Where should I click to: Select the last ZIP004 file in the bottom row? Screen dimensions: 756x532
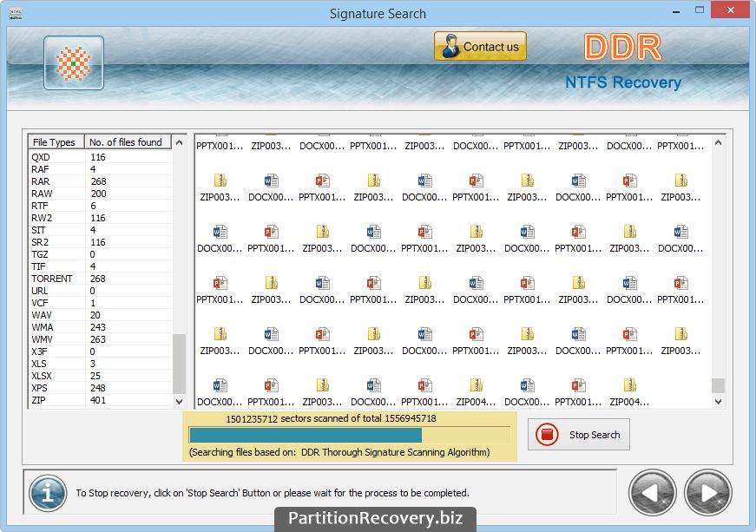point(629,393)
